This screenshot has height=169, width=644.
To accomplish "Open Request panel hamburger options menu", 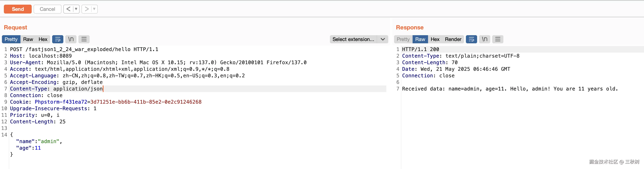I will point(84,39).
